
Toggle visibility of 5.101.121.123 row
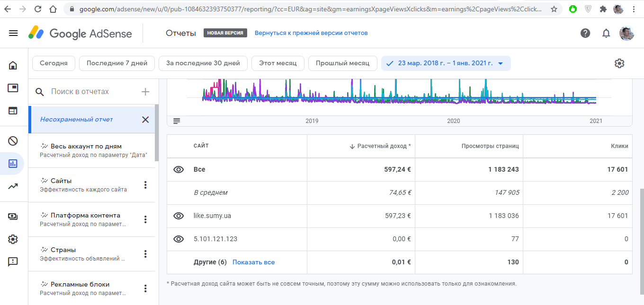tap(179, 239)
